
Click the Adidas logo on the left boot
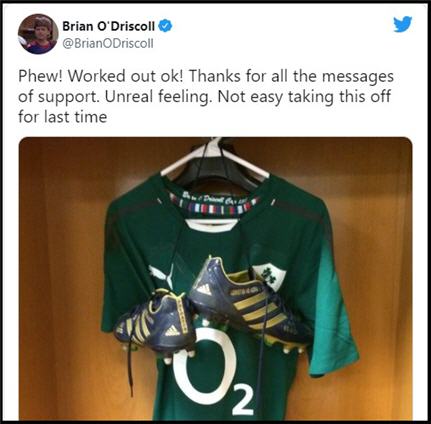tap(172, 330)
